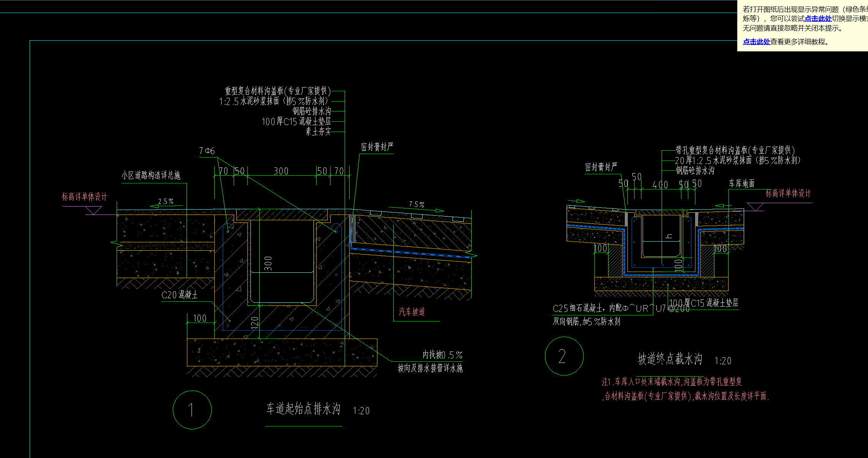Image resolution: width=868 pixels, height=458 pixels.
Task: Click the circled number 1 detail marker
Action: point(192,410)
